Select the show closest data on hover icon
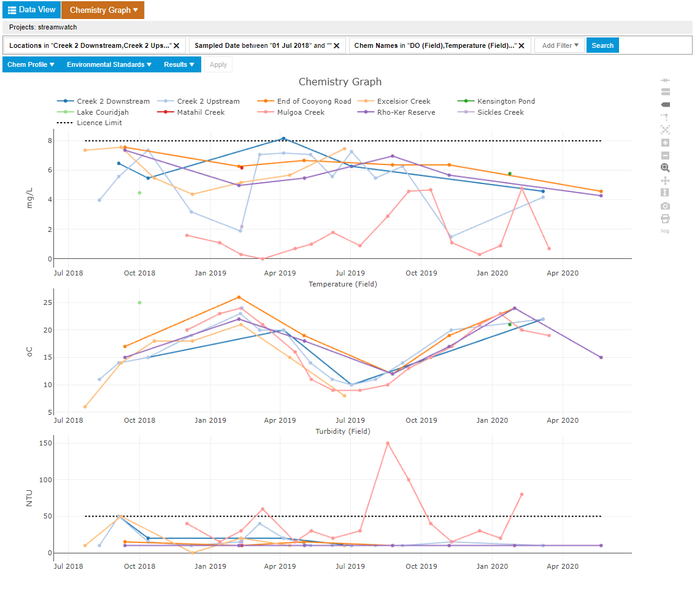Viewport: 700px width, 589px height. [x=665, y=105]
